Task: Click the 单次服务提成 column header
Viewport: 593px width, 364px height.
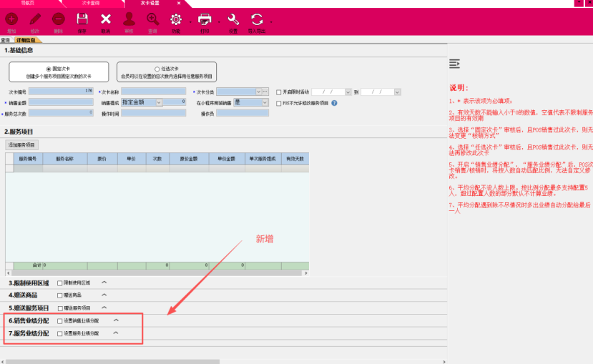Action: [263, 159]
